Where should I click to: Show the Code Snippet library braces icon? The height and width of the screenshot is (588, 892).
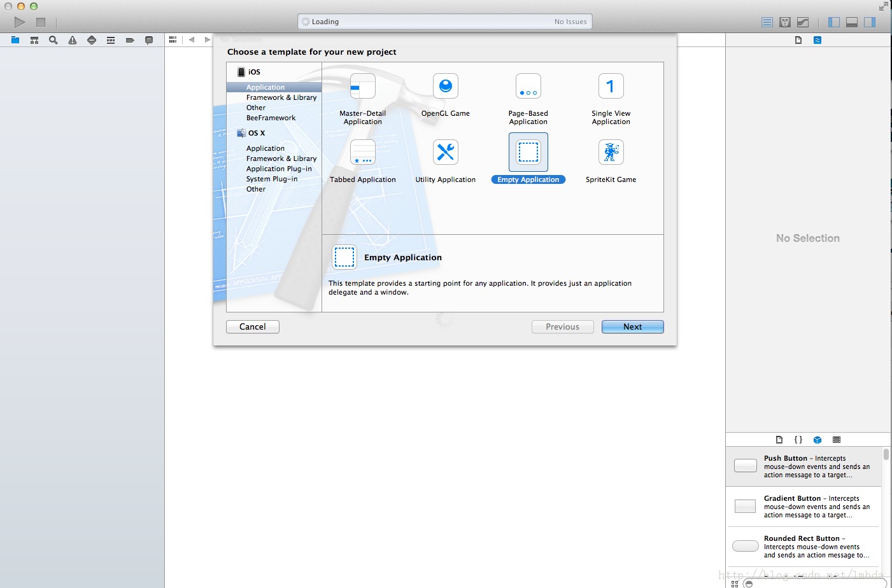(x=798, y=440)
